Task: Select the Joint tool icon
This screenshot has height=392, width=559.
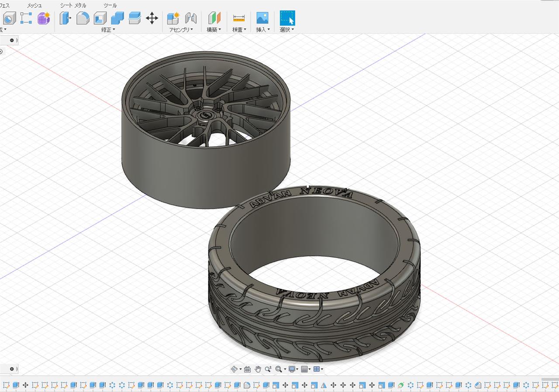Action: pyautogui.click(x=190, y=18)
